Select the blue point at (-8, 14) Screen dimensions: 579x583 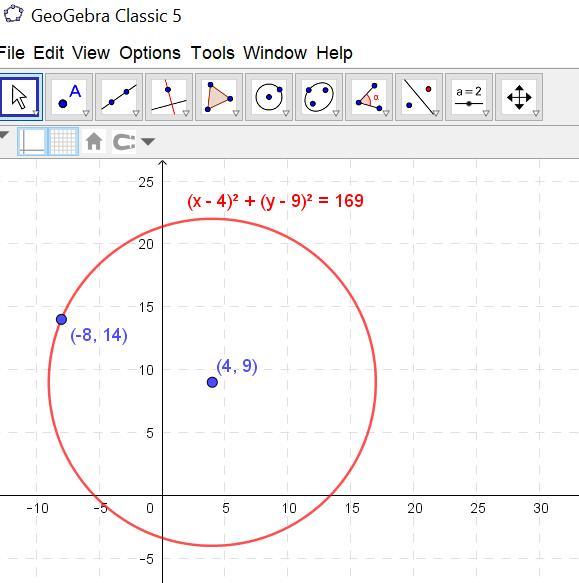coord(61,319)
